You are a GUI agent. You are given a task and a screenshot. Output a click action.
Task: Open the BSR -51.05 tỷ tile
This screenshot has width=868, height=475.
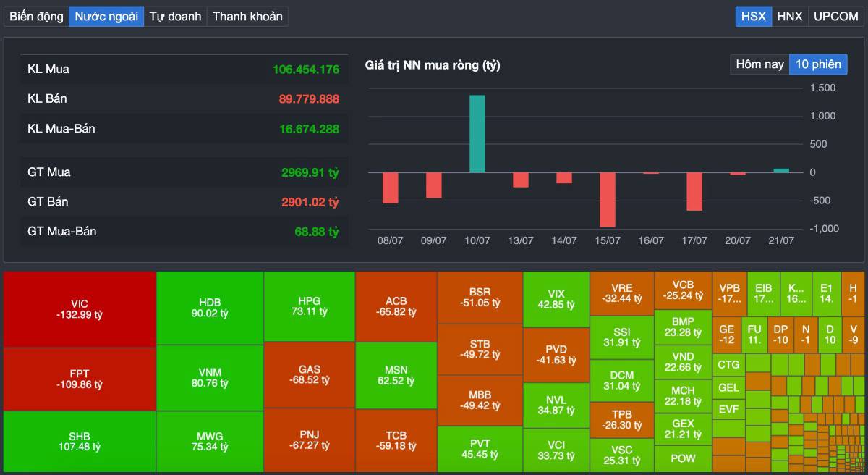coord(480,298)
